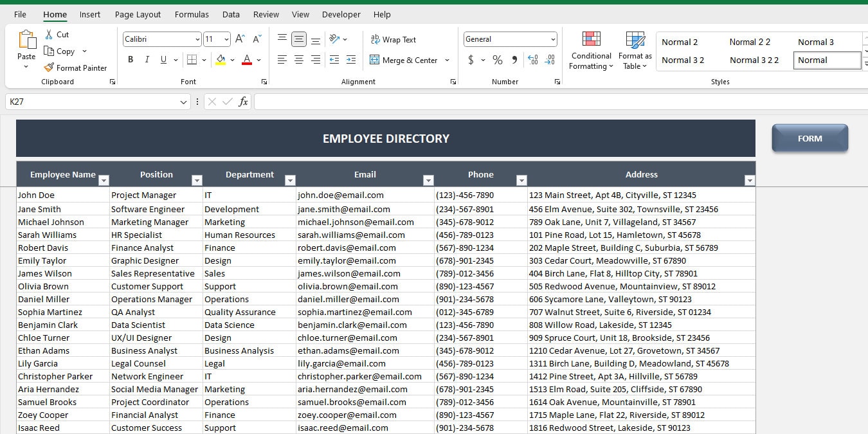The width and height of the screenshot is (868, 434).
Task: Click the FORM button
Action: click(809, 138)
